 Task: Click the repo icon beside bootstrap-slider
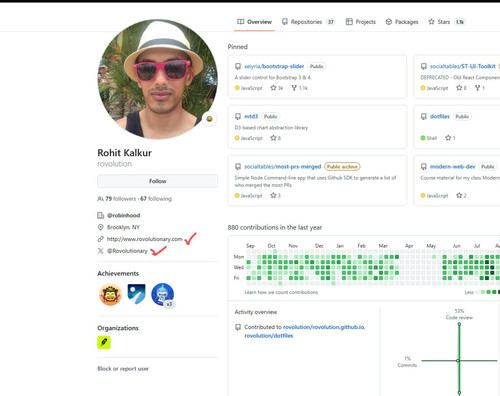[238, 66]
